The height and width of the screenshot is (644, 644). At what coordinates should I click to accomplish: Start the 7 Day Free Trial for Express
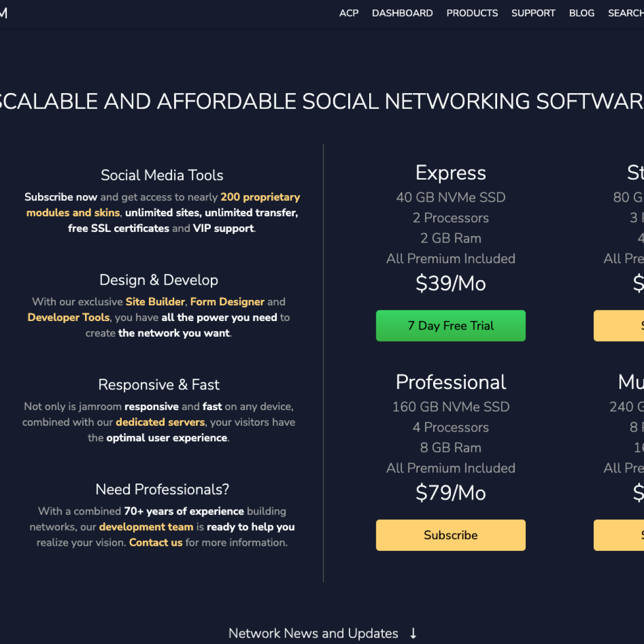[x=450, y=326]
